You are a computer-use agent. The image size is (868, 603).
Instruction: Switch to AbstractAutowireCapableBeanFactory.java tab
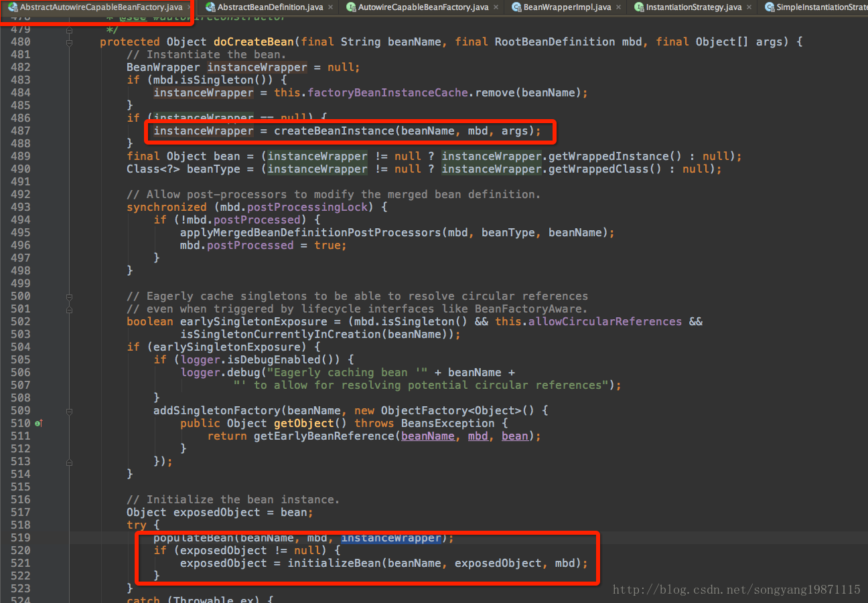click(x=100, y=7)
